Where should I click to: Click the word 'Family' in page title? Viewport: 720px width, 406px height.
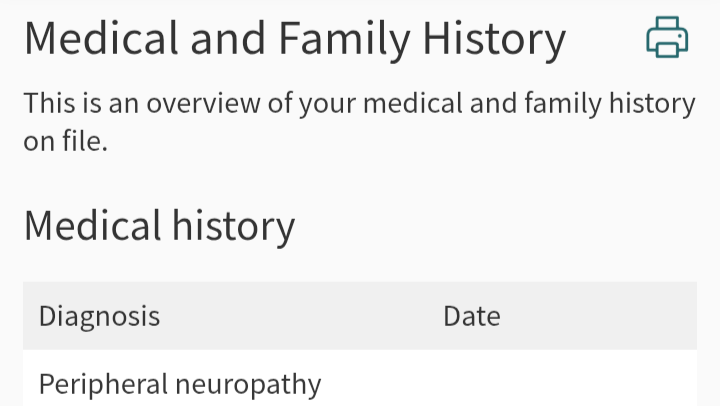click(x=345, y=39)
